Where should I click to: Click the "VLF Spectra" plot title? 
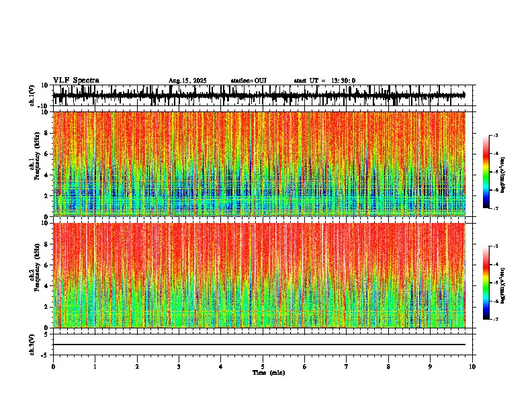76,81
